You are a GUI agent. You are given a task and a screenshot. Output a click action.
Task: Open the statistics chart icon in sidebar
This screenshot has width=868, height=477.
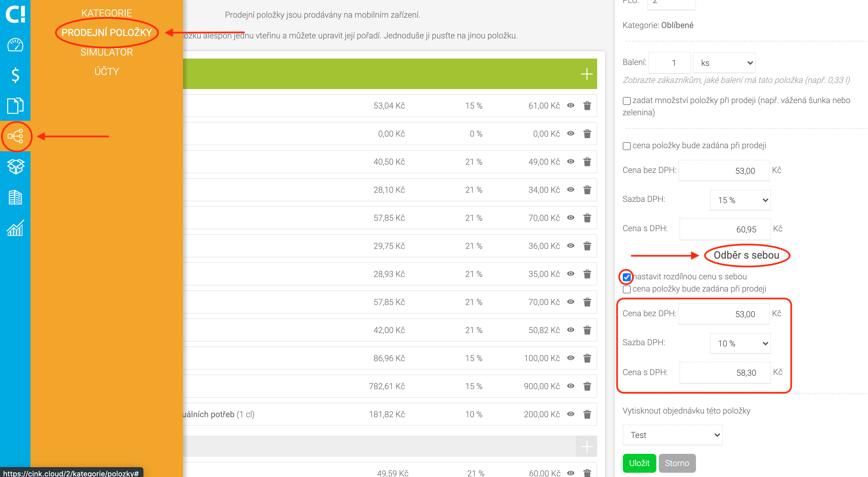pos(15,228)
